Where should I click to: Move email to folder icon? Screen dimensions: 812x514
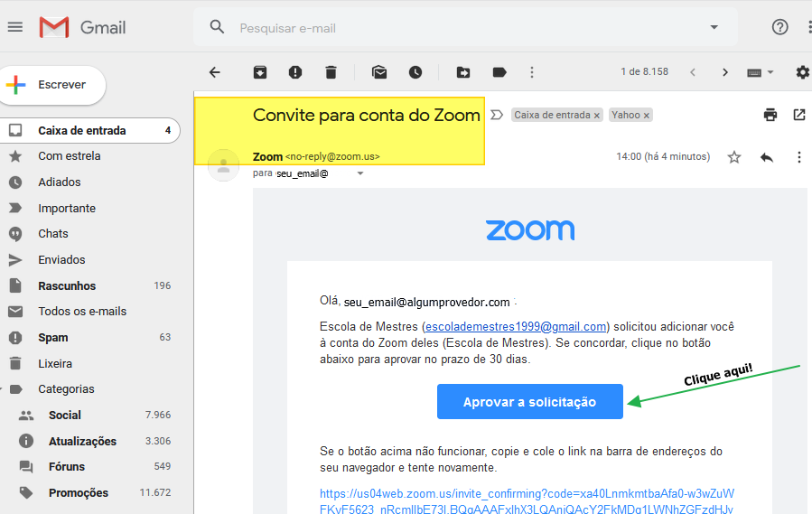click(463, 72)
